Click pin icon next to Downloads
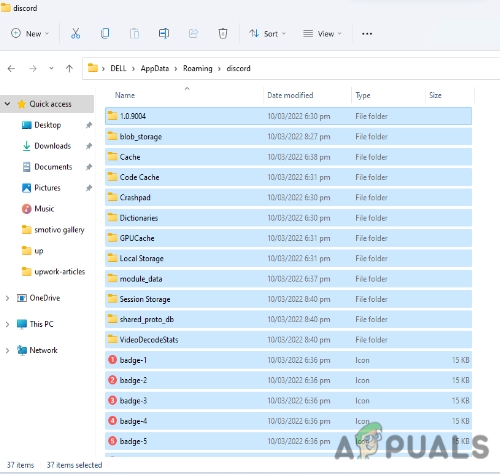500x474 pixels. (89, 146)
